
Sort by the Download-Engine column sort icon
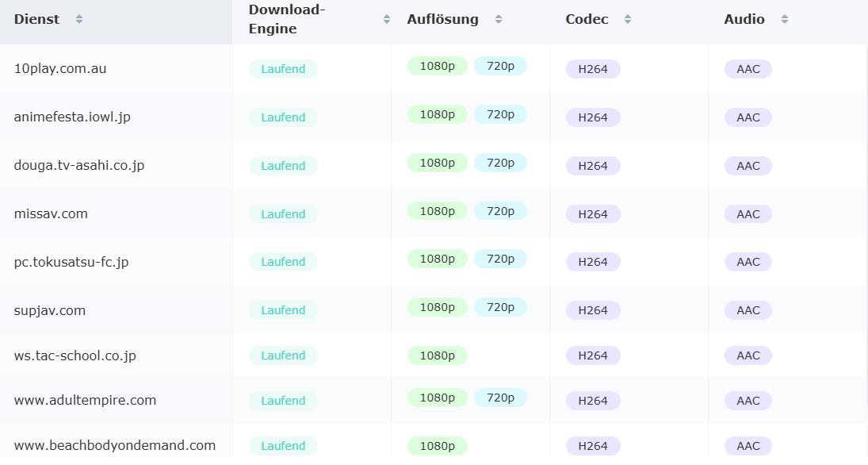pos(386,19)
